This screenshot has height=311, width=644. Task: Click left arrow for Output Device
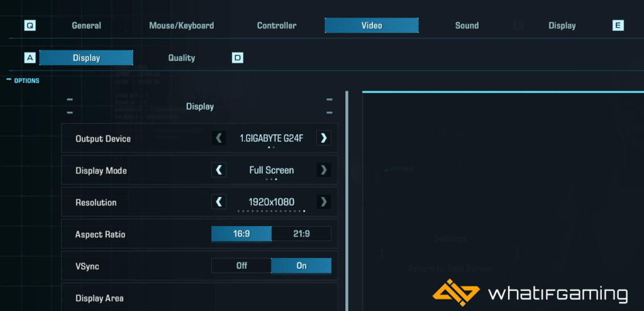point(219,138)
